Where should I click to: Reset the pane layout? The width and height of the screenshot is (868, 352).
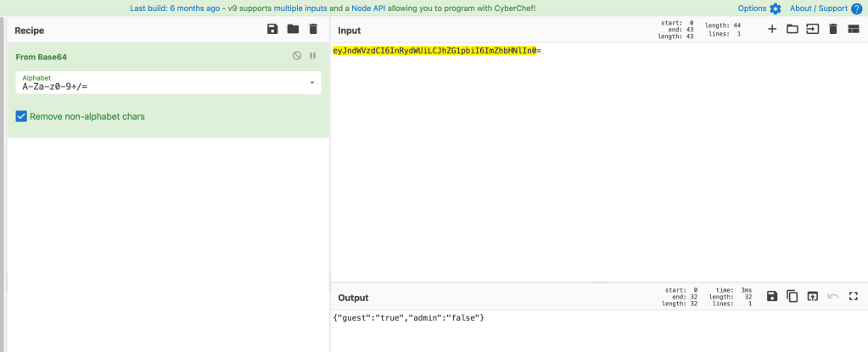pos(854,29)
